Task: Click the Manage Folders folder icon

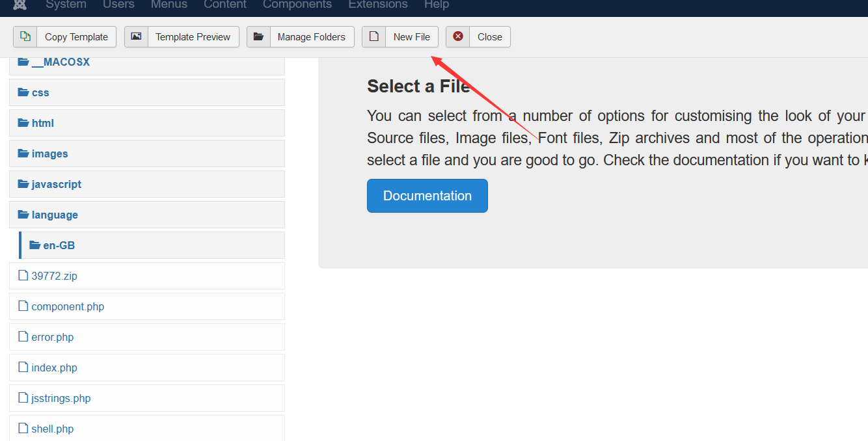Action: click(x=258, y=36)
